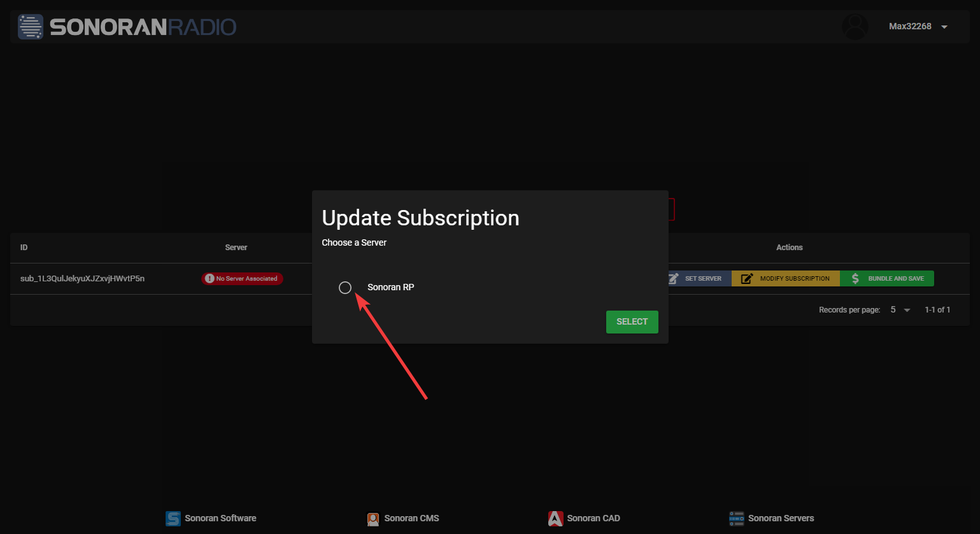Viewport: 980px width, 534px height.
Task: Click the Sonoran Radio logo icon
Action: point(31,27)
